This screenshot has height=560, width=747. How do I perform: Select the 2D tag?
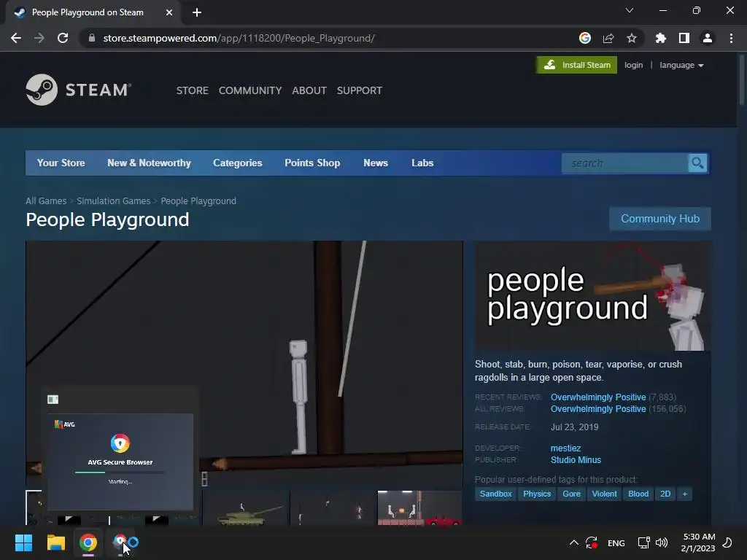coord(665,494)
